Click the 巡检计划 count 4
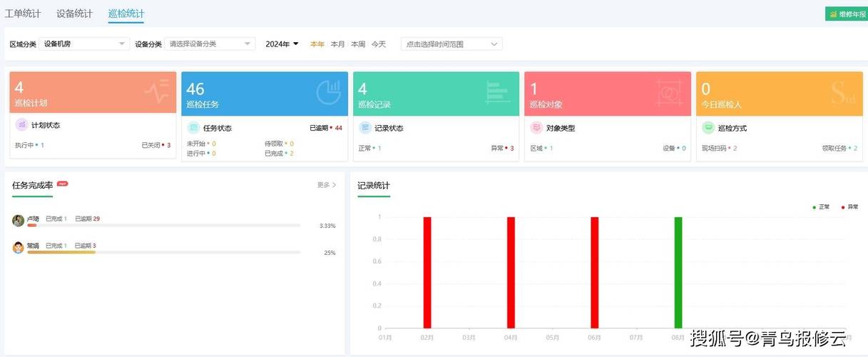The image size is (868, 357). click(x=19, y=88)
